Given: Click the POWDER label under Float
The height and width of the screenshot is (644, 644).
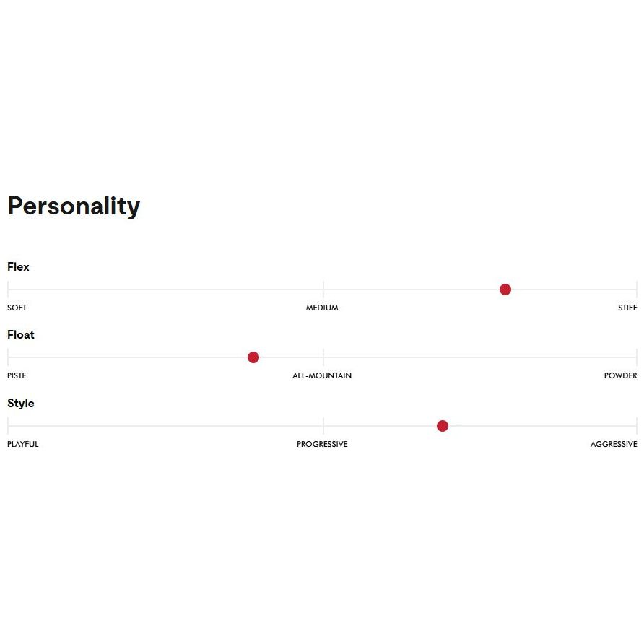Looking at the screenshot, I should (620, 375).
